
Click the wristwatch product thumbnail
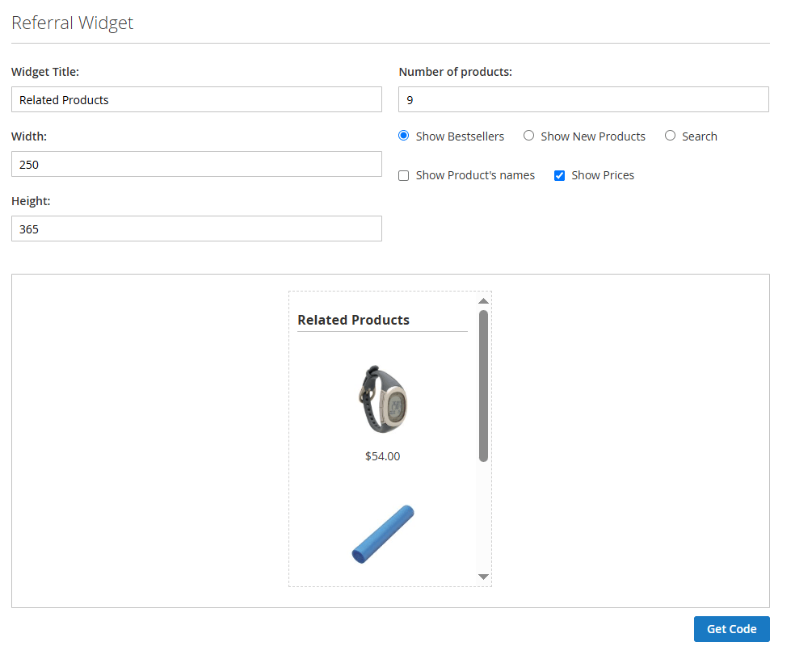pos(381,397)
